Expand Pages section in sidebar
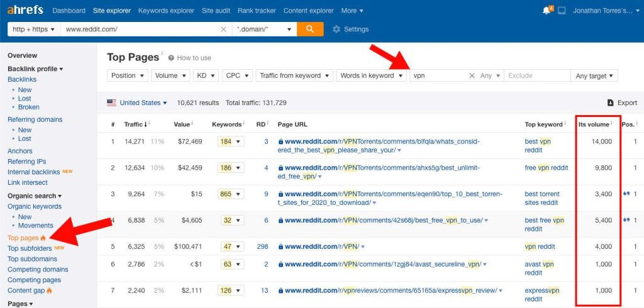This screenshot has width=644, height=308. 19,304
